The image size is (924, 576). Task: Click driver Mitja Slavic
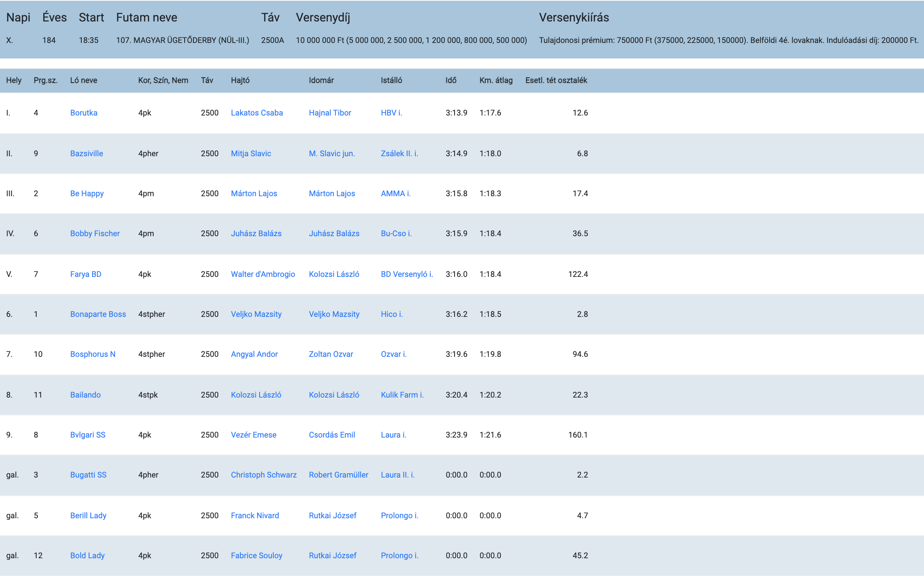[251, 154]
